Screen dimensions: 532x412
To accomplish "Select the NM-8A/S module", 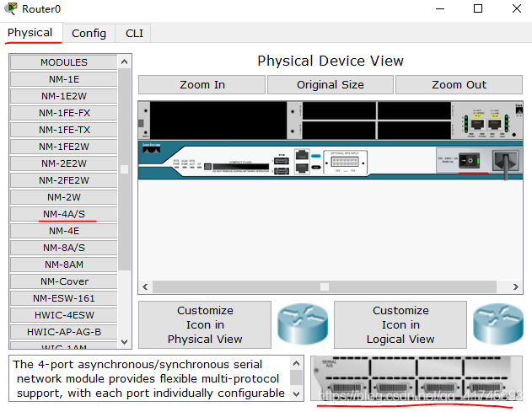I will (64, 248).
